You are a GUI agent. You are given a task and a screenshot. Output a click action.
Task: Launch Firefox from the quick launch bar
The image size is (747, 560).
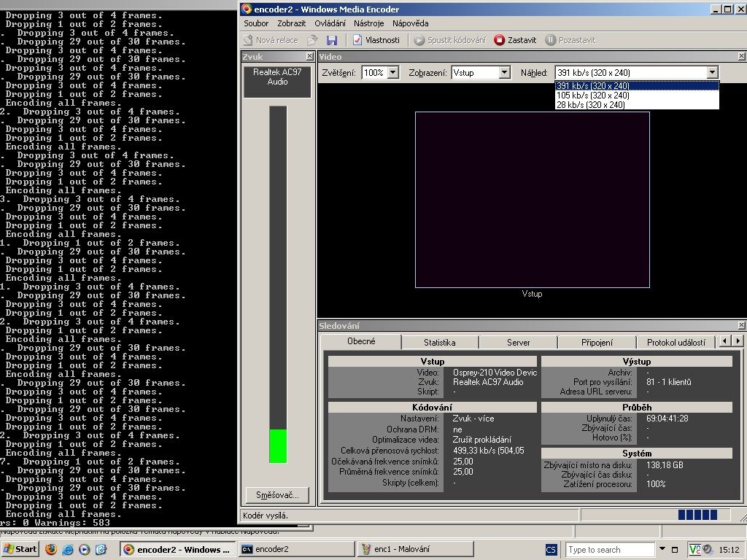click(51, 550)
